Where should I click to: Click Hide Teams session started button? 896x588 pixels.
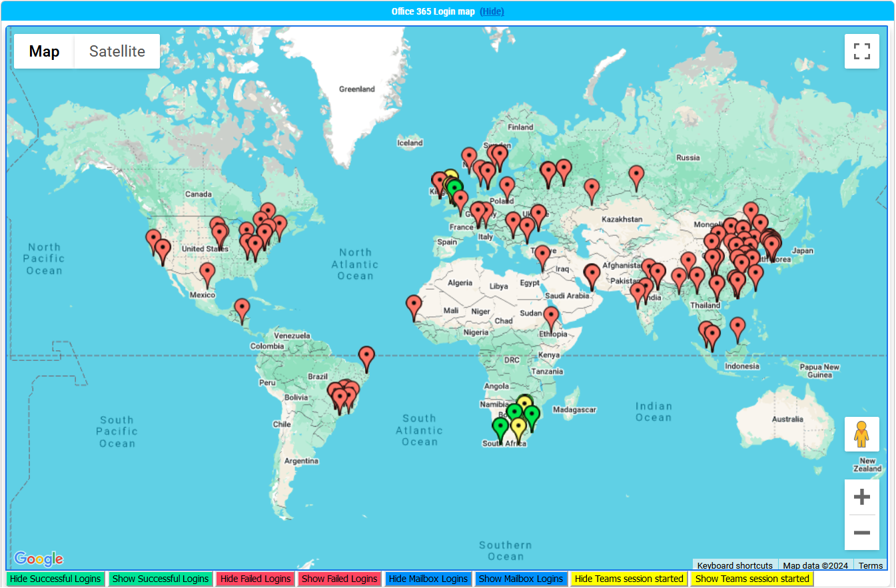pyautogui.click(x=629, y=579)
